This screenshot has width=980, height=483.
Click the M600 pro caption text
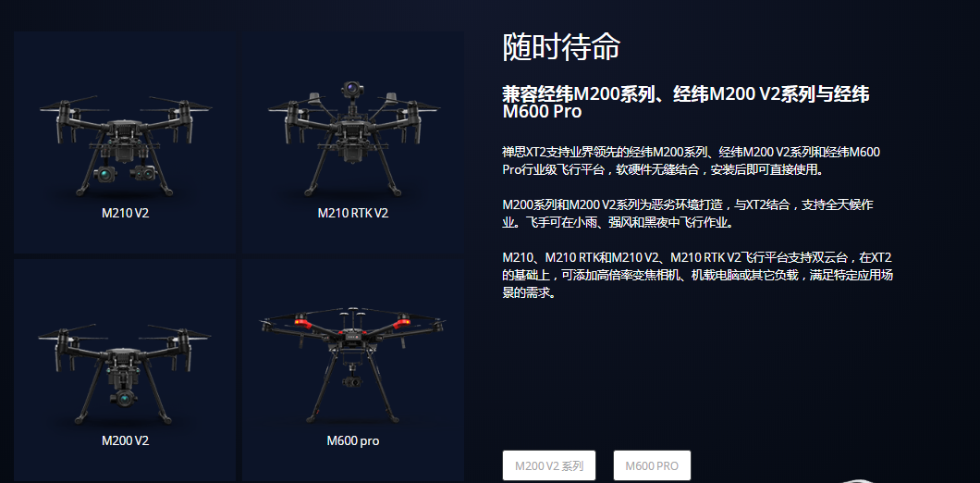(353, 440)
